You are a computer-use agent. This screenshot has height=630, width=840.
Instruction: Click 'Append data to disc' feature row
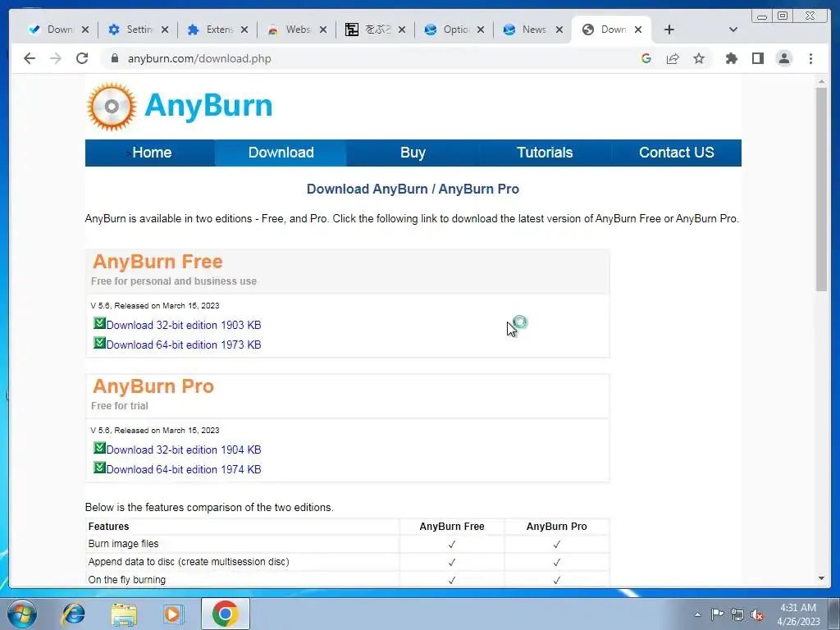pyautogui.click(x=347, y=562)
